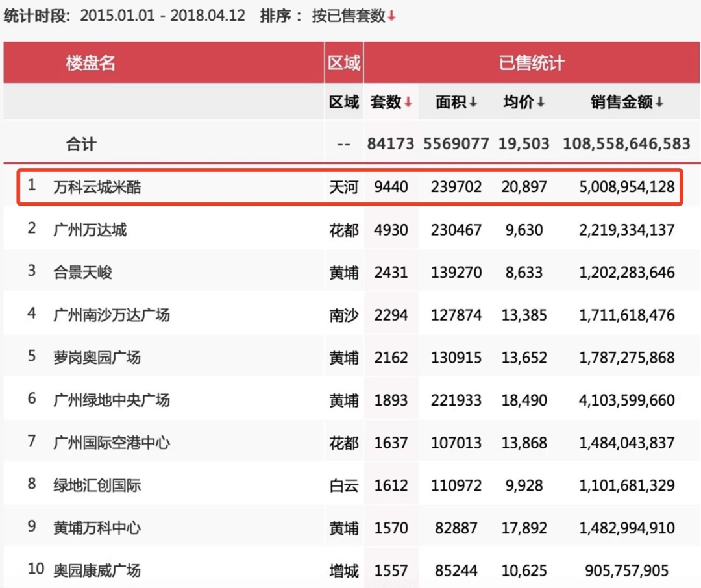Click average price 9,928
The height and width of the screenshot is (588, 701).
pos(524,485)
